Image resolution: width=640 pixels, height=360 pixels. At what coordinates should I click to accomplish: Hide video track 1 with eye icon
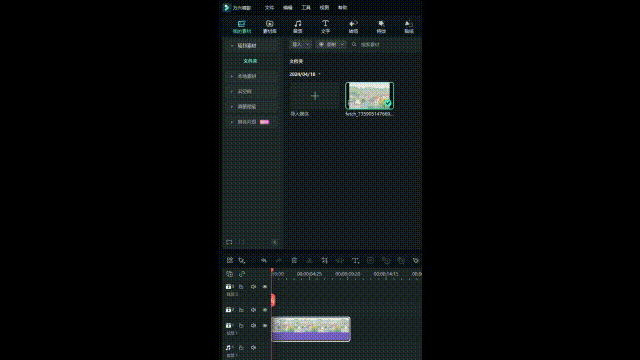pyautogui.click(x=265, y=326)
